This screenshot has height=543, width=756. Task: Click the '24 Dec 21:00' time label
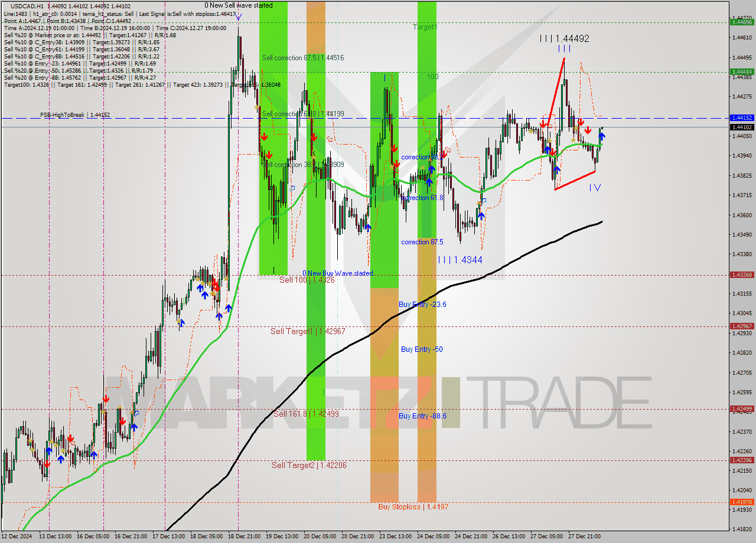tap(471, 536)
